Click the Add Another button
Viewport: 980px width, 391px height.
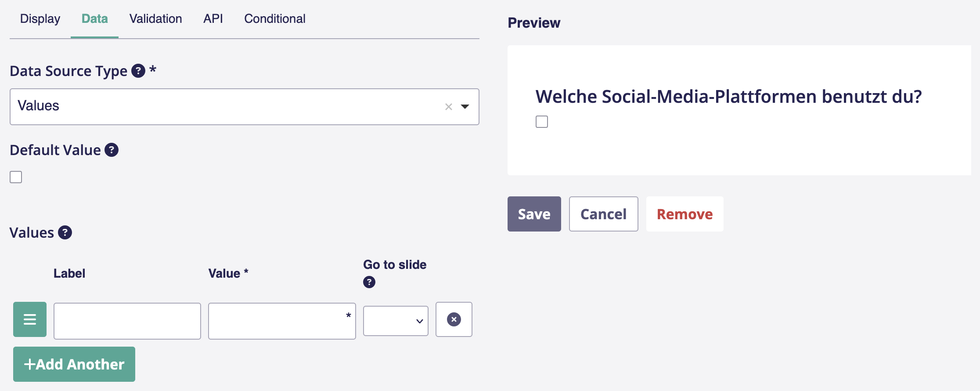(x=74, y=364)
